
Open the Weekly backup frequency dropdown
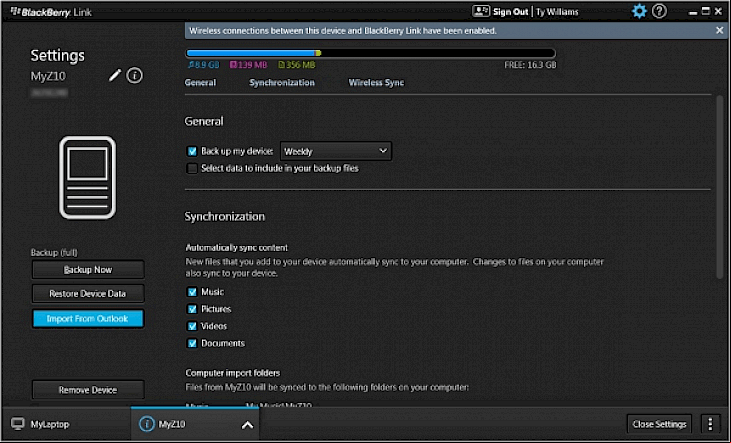click(336, 151)
